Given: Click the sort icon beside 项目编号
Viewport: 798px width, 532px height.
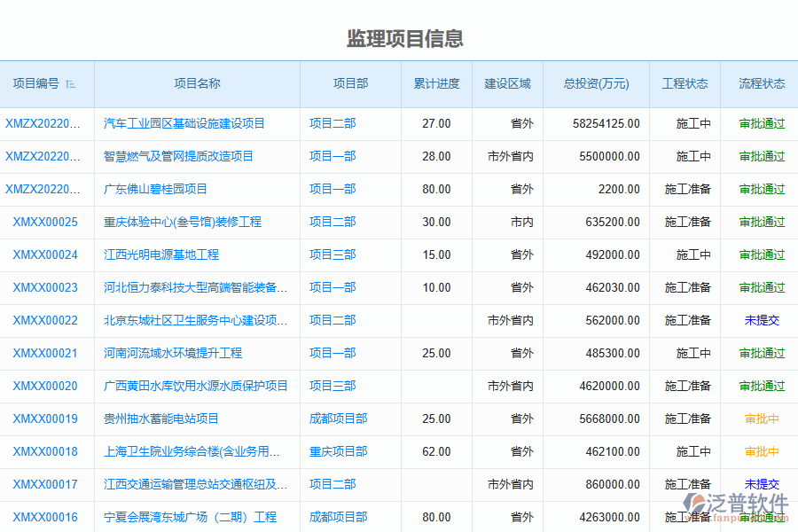Looking at the screenshot, I should coord(71,84).
